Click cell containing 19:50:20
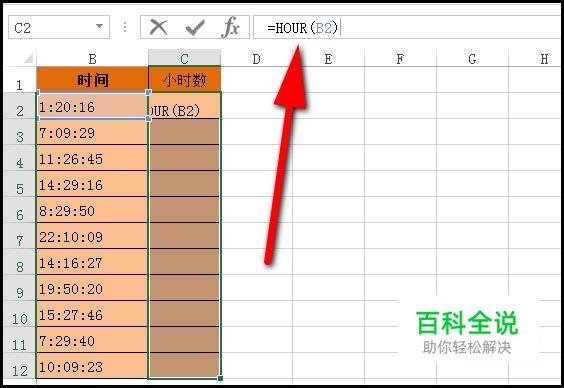 (x=92, y=288)
